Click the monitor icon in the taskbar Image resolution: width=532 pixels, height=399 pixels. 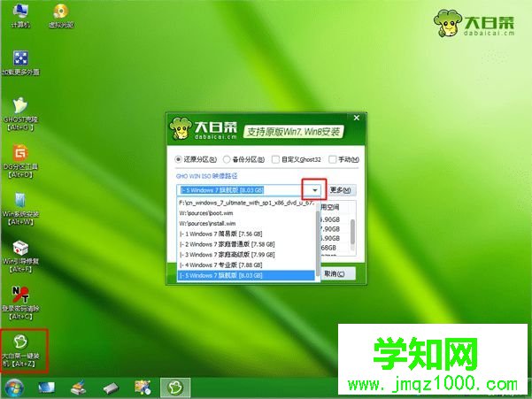47,387
